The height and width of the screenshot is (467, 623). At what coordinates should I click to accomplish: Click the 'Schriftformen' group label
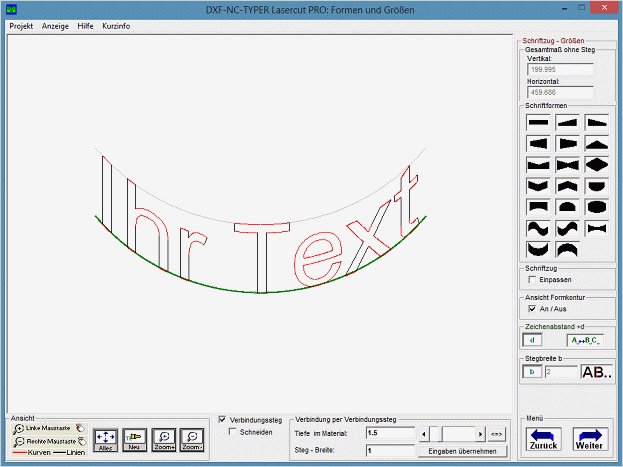(546, 106)
